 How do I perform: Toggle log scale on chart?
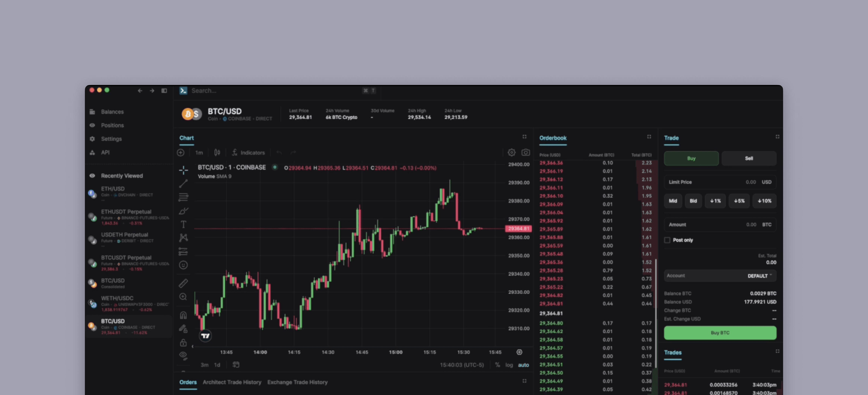tap(509, 365)
